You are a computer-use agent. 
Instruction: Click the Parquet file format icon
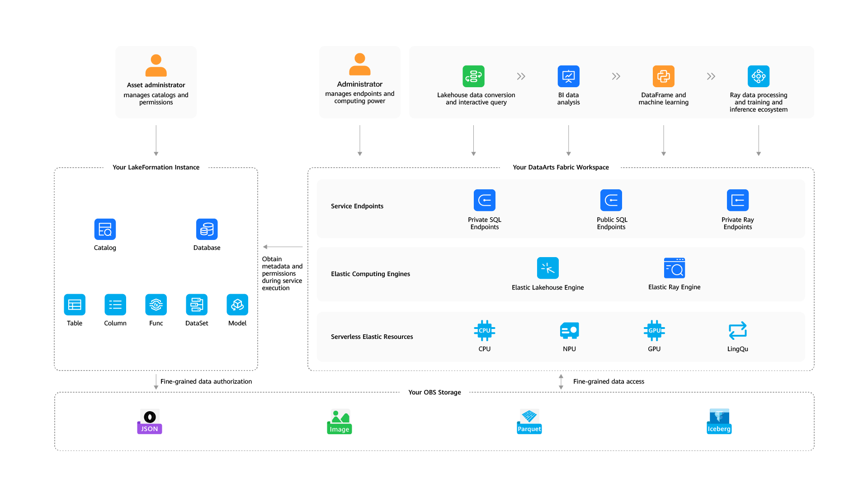click(529, 422)
